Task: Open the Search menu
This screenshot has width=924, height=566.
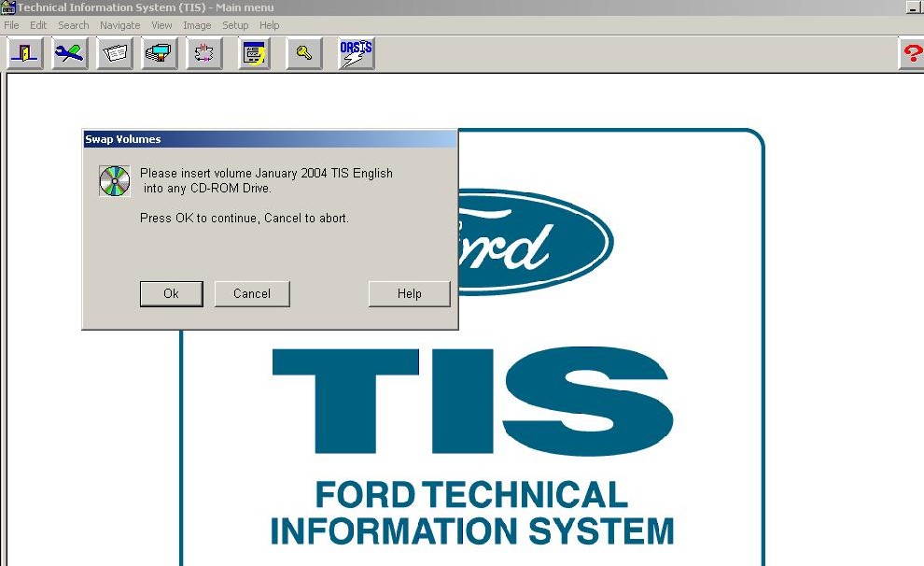Action: tap(74, 25)
